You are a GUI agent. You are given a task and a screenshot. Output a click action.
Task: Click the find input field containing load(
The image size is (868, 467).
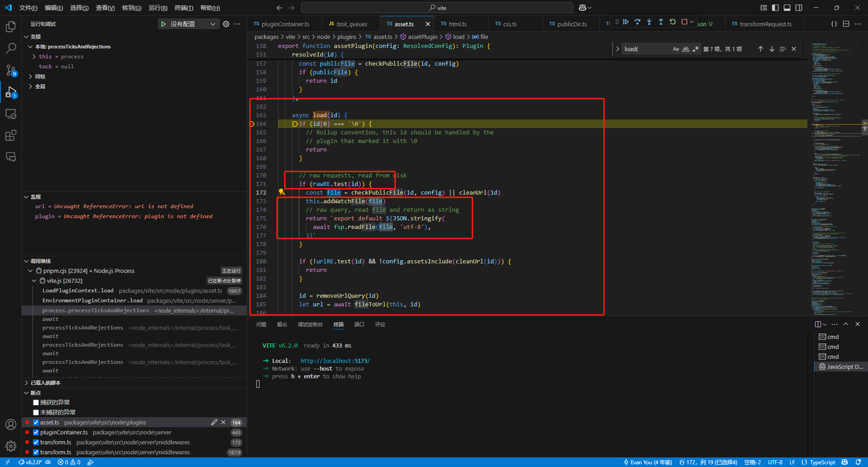coord(646,49)
